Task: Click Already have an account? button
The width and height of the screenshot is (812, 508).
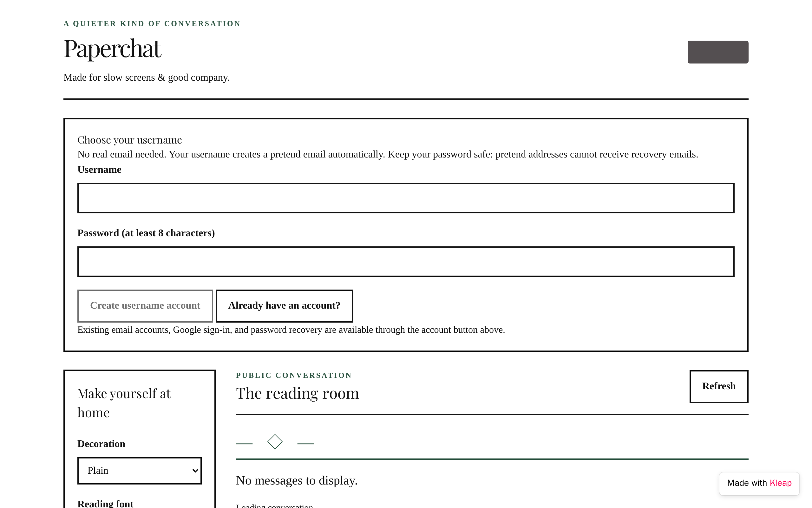Action: 284,306
